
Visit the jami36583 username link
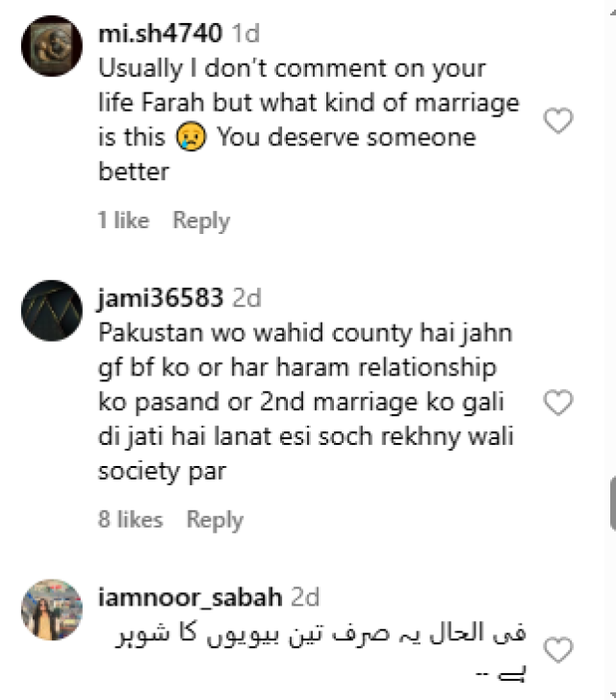click(x=161, y=298)
